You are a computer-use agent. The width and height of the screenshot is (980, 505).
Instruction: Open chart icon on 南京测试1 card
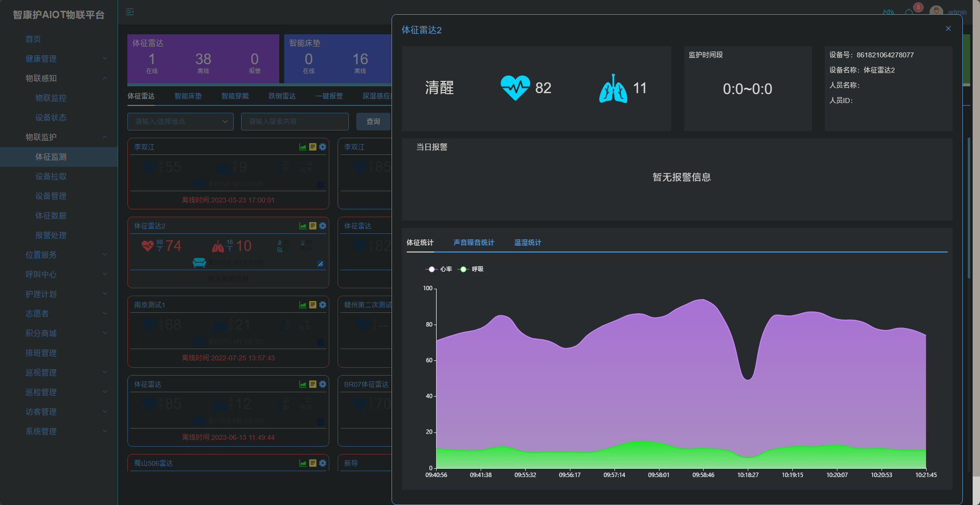[x=303, y=305]
